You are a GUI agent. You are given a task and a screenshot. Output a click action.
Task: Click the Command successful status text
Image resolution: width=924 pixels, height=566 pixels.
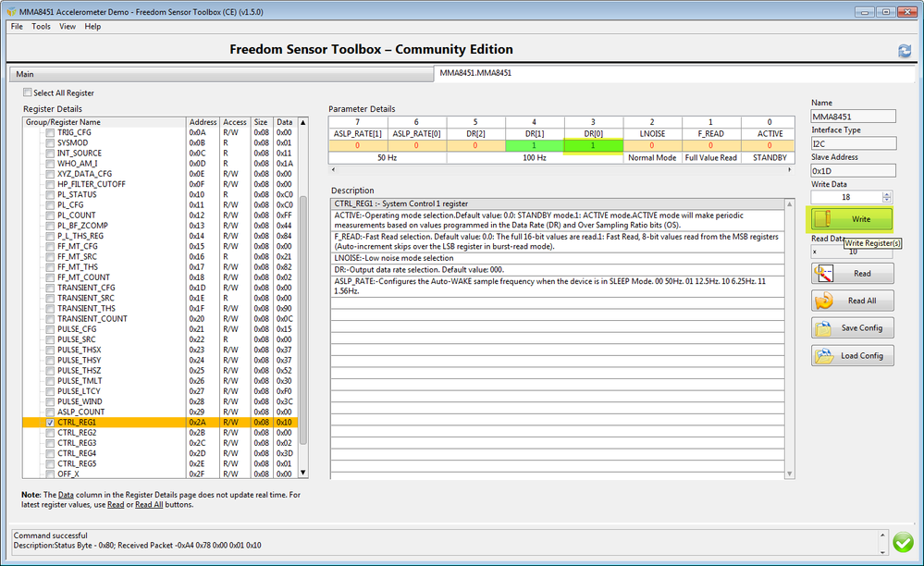tap(51, 535)
